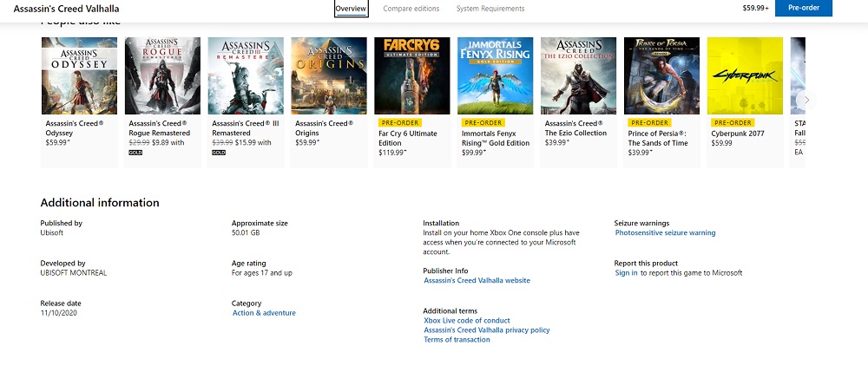Open Assassin's Creed Valhalla website link
The image size is (868, 385).
pos(477,280)
